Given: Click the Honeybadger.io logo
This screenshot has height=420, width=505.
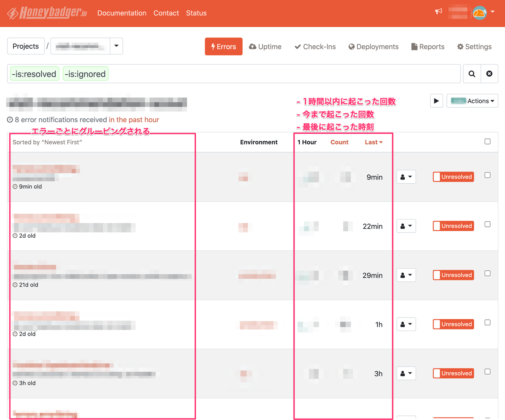Looking at the screenshot, I should tap(47, 13).
